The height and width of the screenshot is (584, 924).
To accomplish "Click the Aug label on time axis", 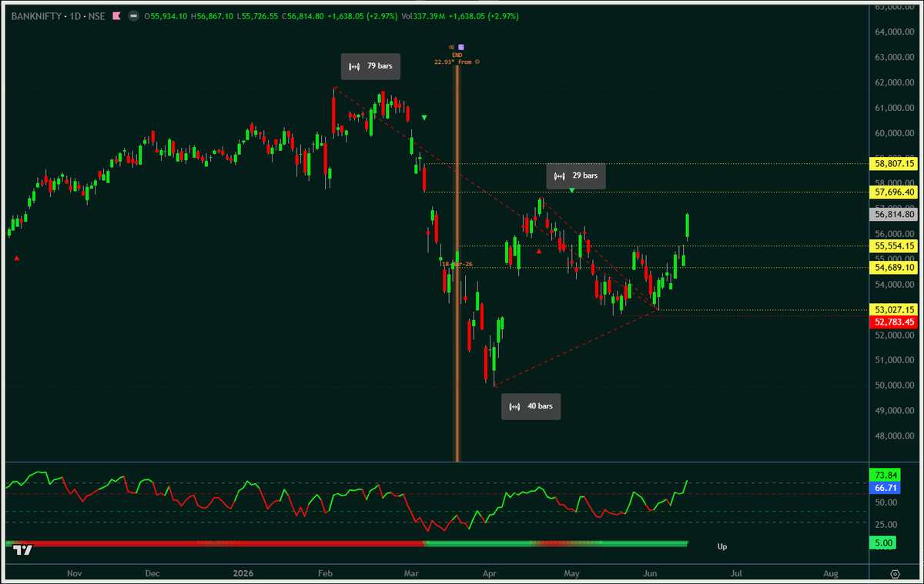I will coord(831,574).
